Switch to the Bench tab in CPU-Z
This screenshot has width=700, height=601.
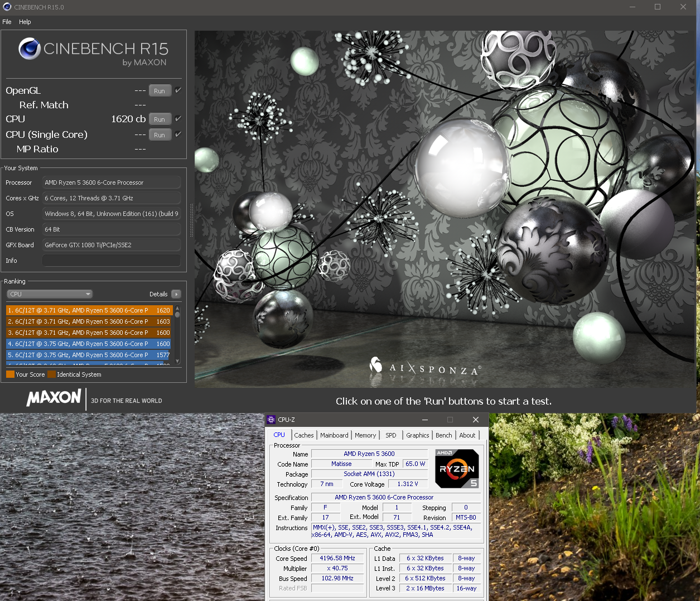(x=444, y=435)
